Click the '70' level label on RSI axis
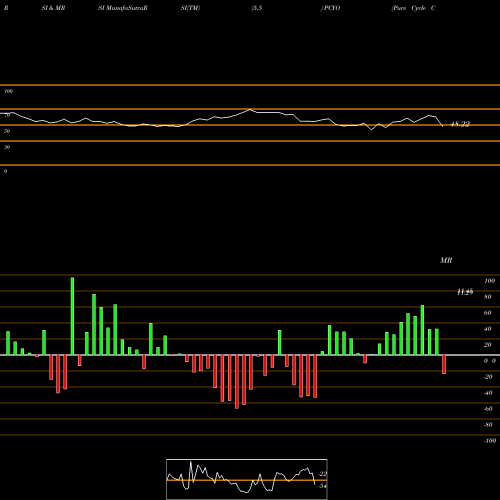 pyautogui.click(x=7, y=115)
